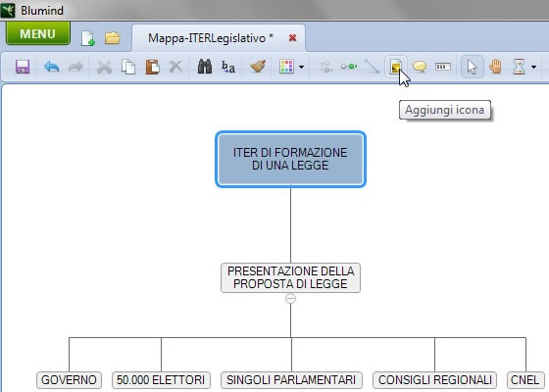Click the format painter brush icon

[258, 67]
